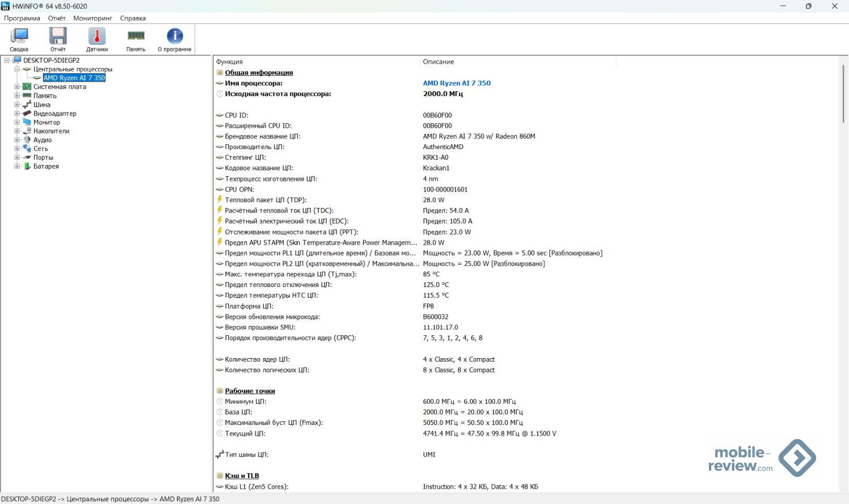Open the Память memory toolbar icon
This screenshot has height=504, width=849.
136,40
